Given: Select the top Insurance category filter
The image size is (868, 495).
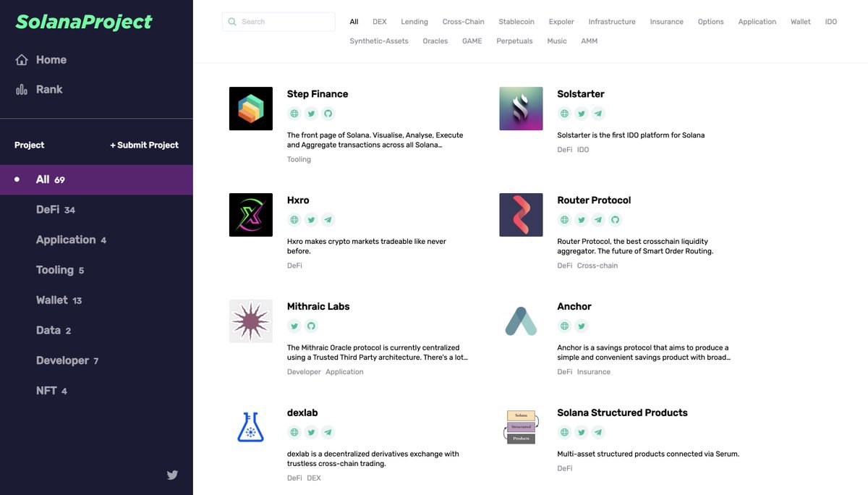Looking at the screenshot, I should (667, 22).
